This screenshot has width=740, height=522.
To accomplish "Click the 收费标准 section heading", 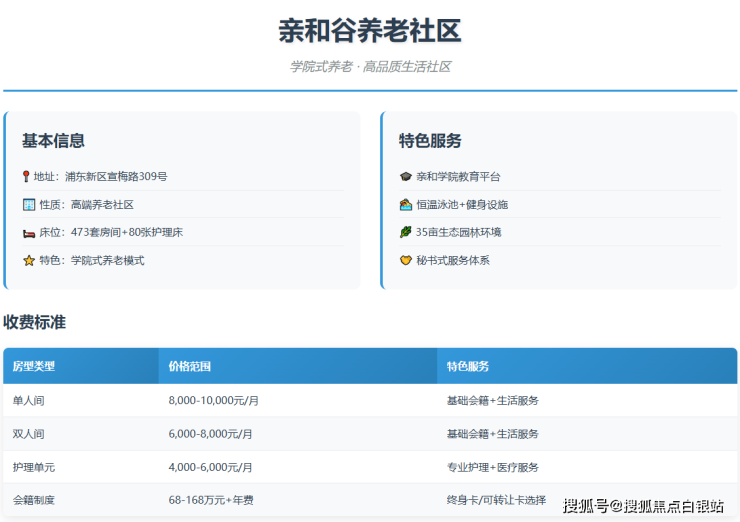I will pyautogui.click(x=34, y=322).
